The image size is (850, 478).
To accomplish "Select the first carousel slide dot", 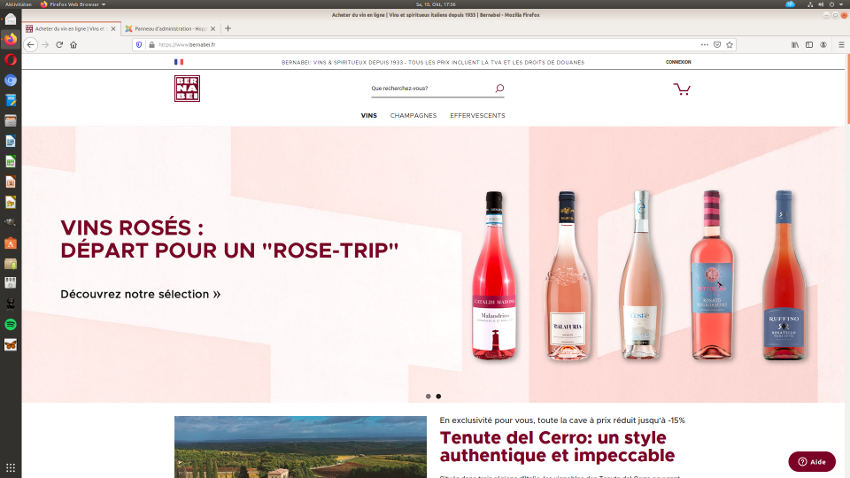I will (x=428, y=396).
